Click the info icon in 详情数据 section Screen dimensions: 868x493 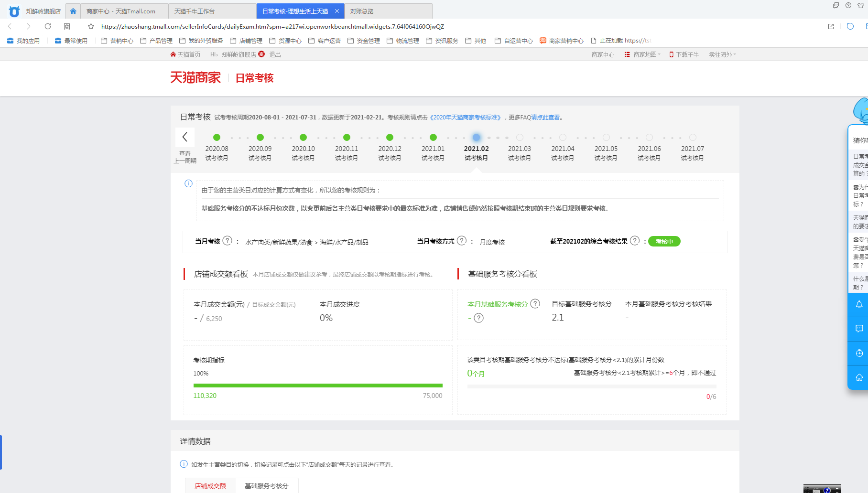(x=184, y=464)
